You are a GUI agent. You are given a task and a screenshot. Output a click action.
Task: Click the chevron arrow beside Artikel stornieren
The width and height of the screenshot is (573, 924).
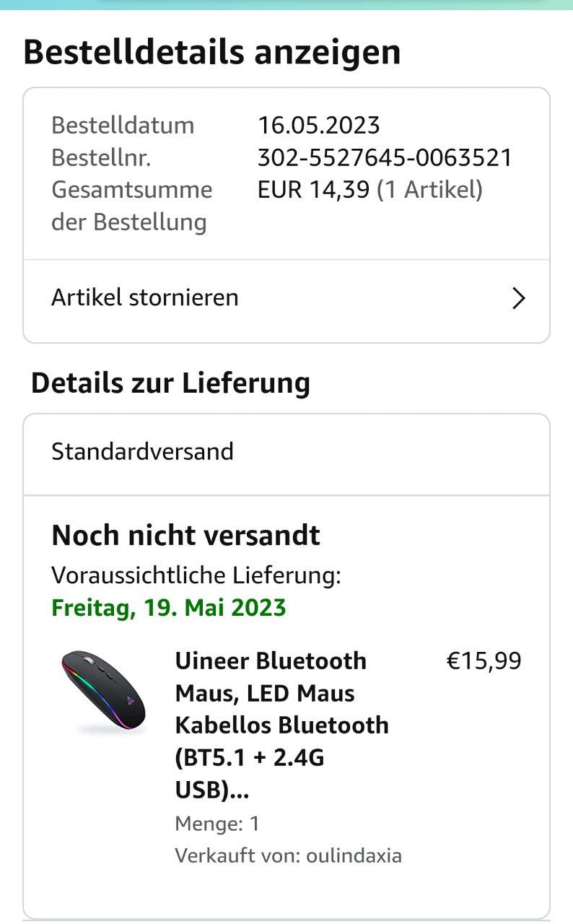coord(518,298)
